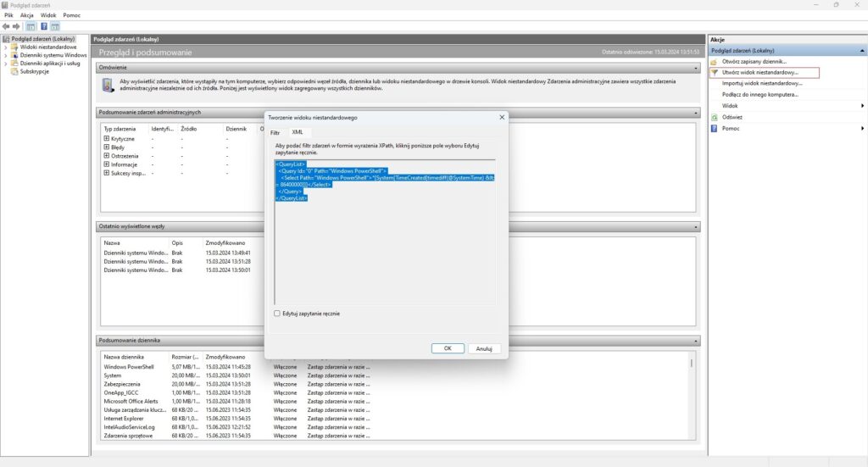Open Widok submenu arrow in Akcje pane

(862, 106)
